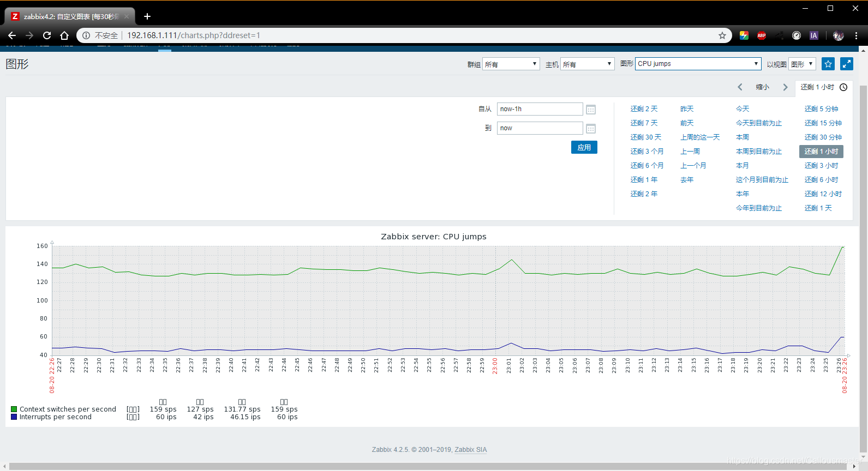Click the IA extension icon

pyautogui.click(x=814, y=35)
